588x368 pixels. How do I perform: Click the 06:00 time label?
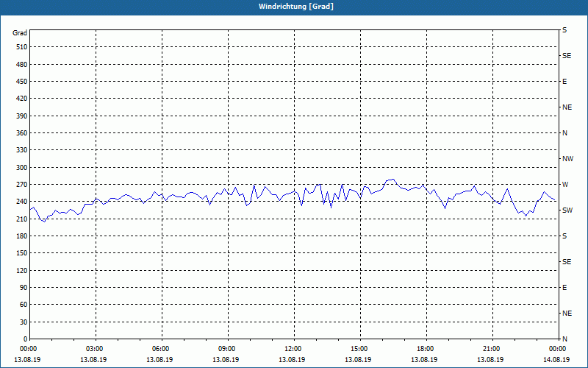(160, 349)
